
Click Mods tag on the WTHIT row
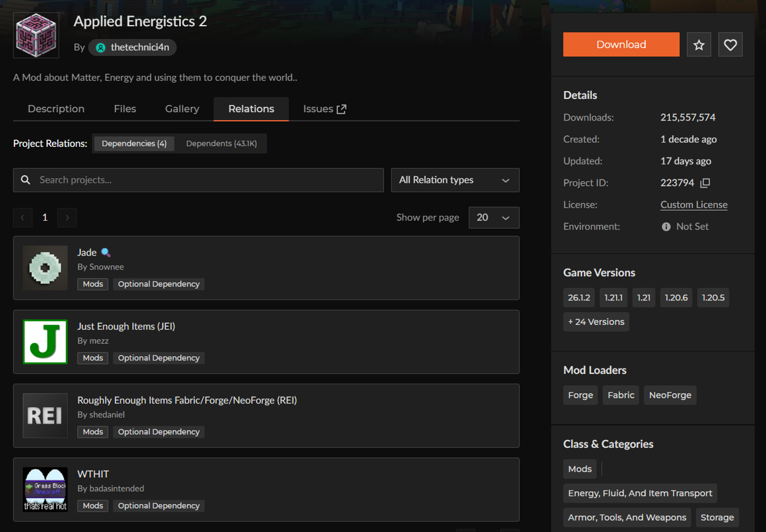coord(93,506)
